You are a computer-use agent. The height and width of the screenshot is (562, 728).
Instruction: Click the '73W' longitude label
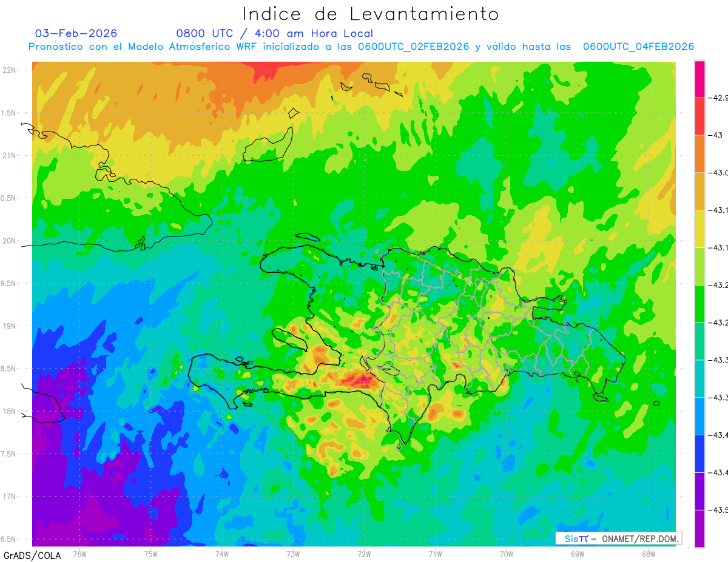point(293,554)
